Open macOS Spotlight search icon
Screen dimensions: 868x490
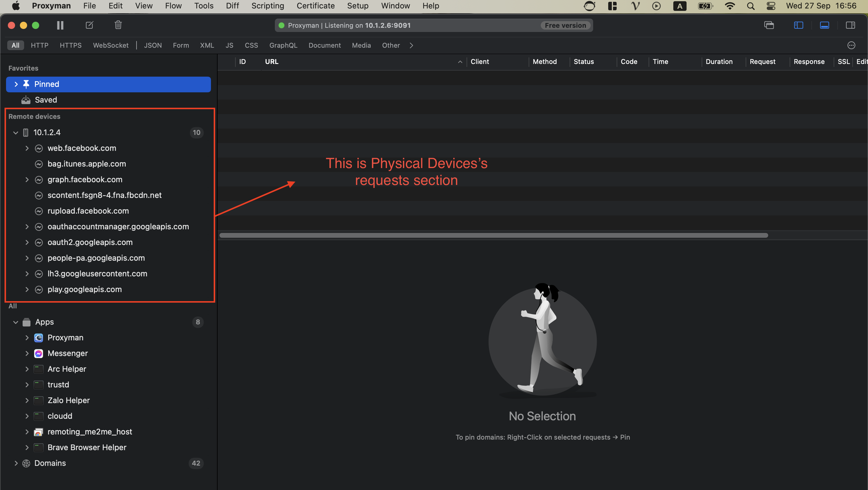(x=750, y=6)
